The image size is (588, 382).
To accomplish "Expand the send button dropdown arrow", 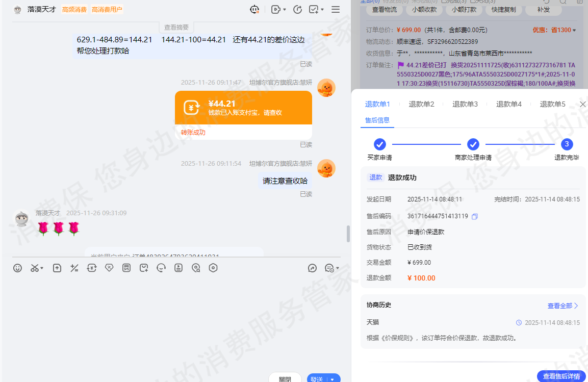I will tap(333, 379).
